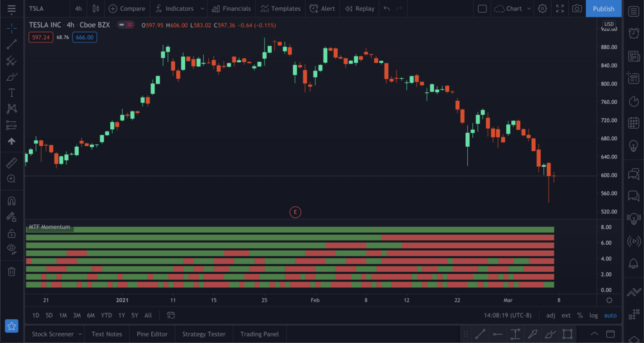Select the prediction and measurement tool
The image size is (644, 343).
tap(12, 125)
